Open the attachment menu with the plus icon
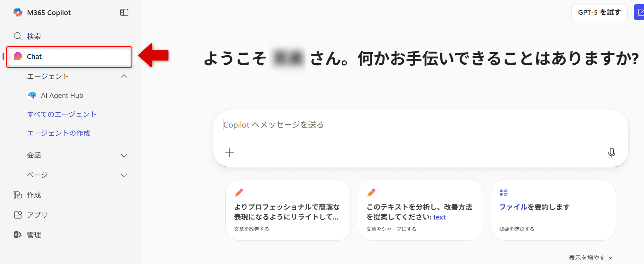 tap(230, 153)
